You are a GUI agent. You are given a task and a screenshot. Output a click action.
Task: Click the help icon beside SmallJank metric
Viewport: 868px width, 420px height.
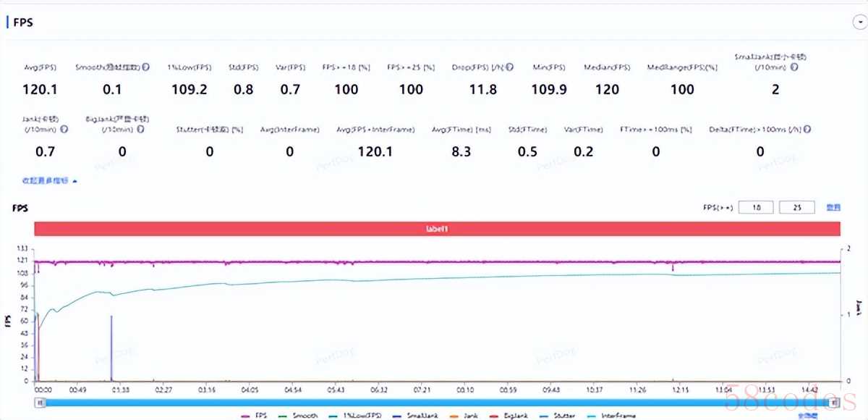click(x=795, y=67)
